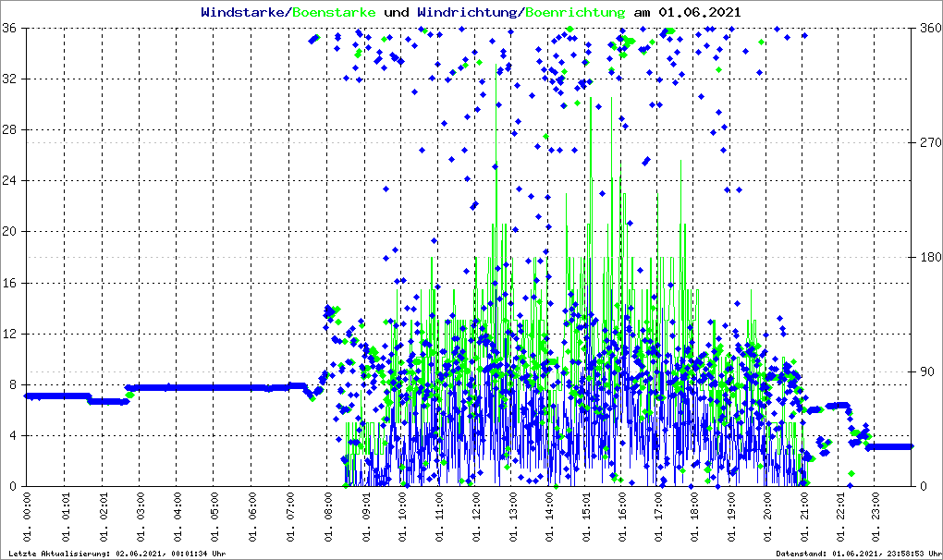Click the blue "Windstarke" title word
This screenshot has width=943, height=560.
(242, 12)
